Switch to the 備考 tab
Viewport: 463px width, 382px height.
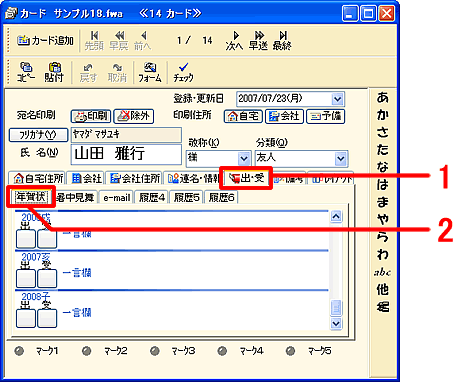289,179
